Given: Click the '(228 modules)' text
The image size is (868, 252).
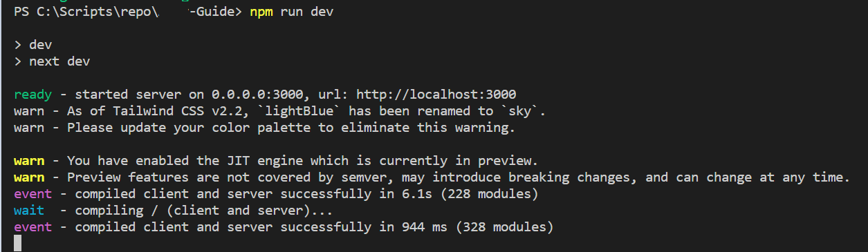Looking at the screenshot, I should click(492, 194).
